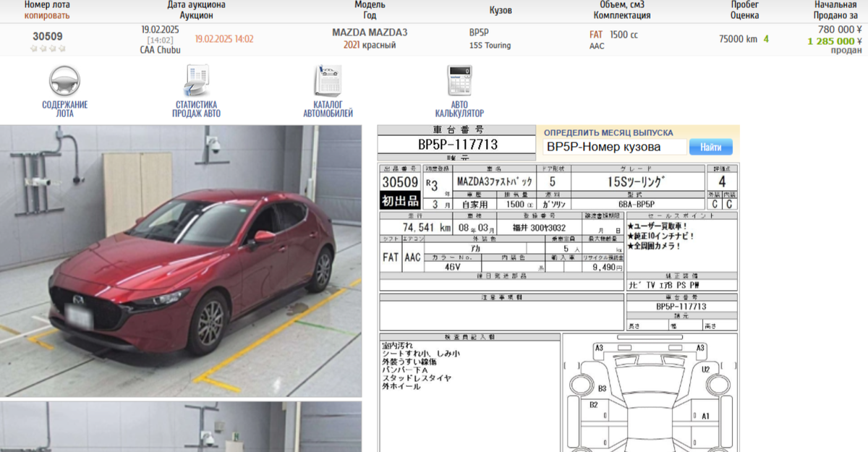Click the BP5P body code in the lot row
868x452 pixels.
click(479, 33)
